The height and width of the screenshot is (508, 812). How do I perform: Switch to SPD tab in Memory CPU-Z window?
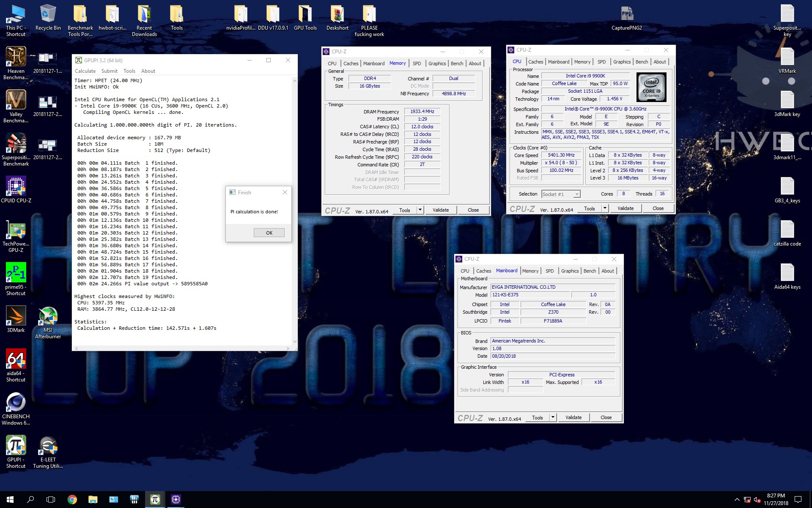click(417, 63)
